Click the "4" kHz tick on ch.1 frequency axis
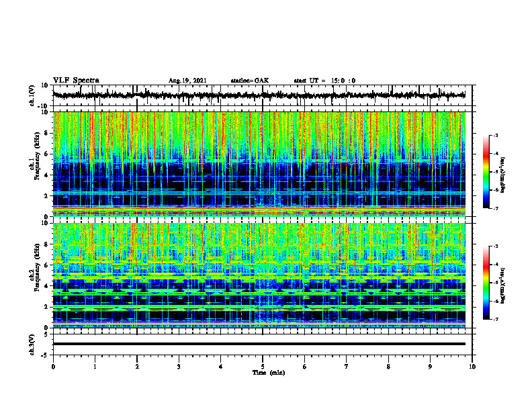This screenshot has width=532, height=411. pyautogui.click(x=47, y=175)
